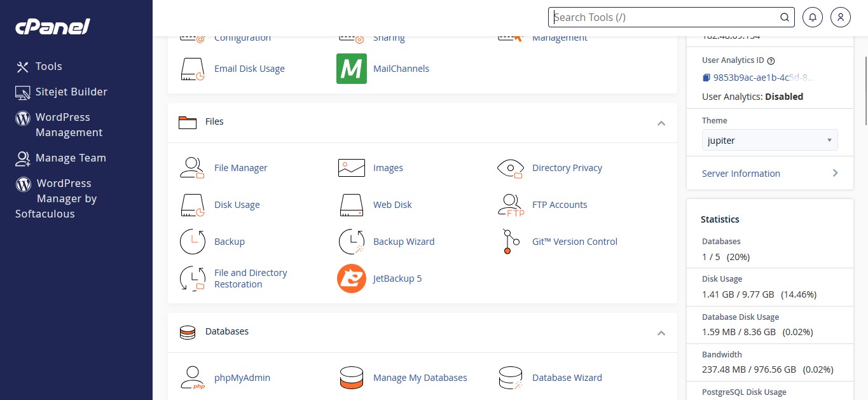Click the page vertical scrollbar
The width and height of the screenshot is (868, 400).
865,91
